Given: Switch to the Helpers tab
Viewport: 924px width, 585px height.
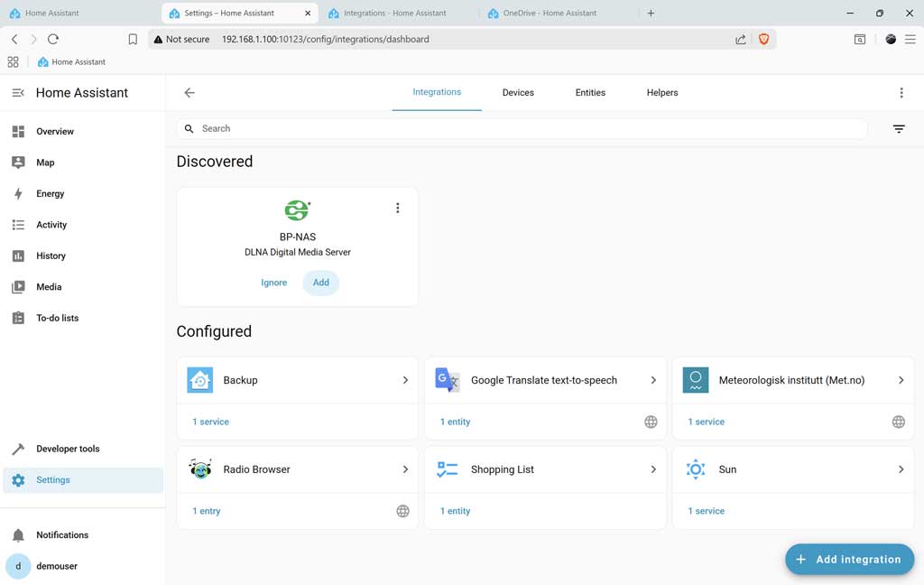Looking at the screenshot, I should tap(661, 93).
